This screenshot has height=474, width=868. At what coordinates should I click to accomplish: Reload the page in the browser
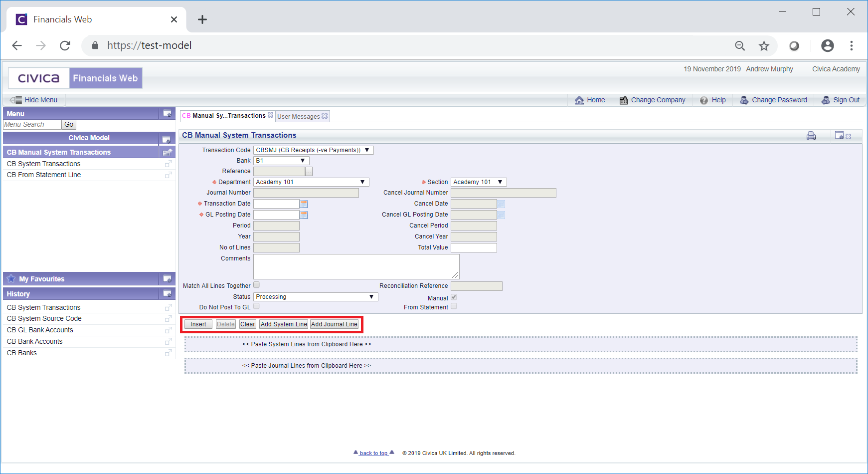coord(65,45)
